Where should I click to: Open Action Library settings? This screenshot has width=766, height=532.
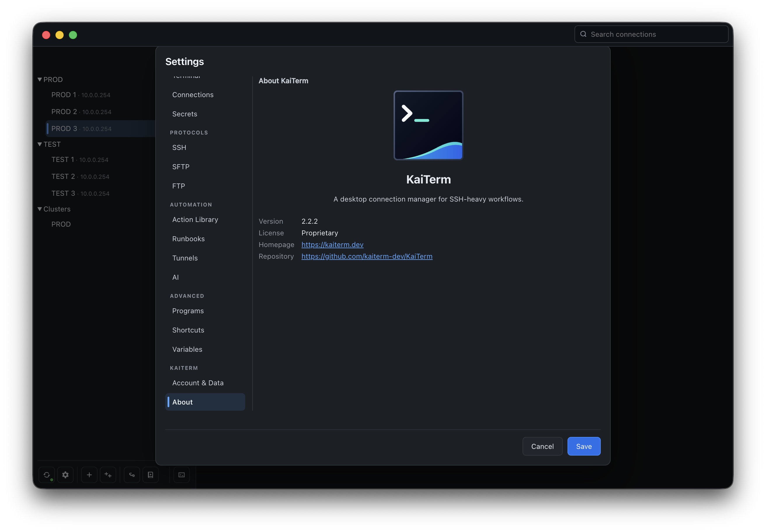coord(205,219)
